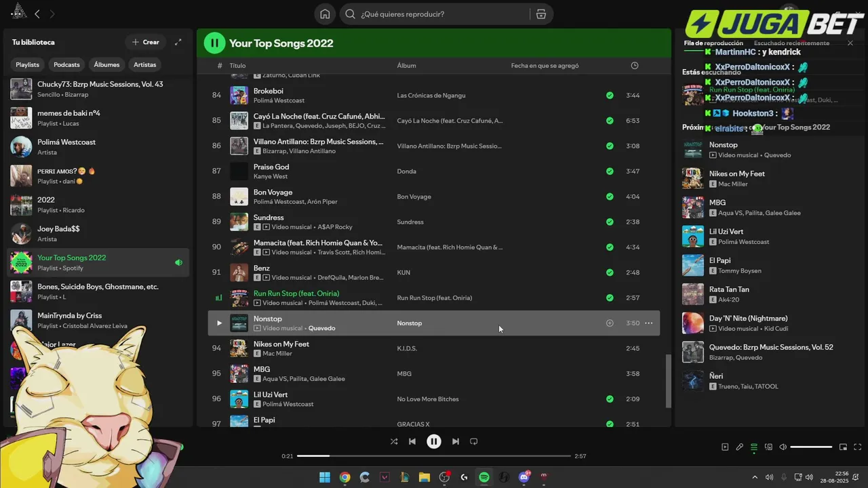Viewport: 868px width, 488px height.
Task: Open Joey Bada$$ artist in library
Action: (98, 233)
